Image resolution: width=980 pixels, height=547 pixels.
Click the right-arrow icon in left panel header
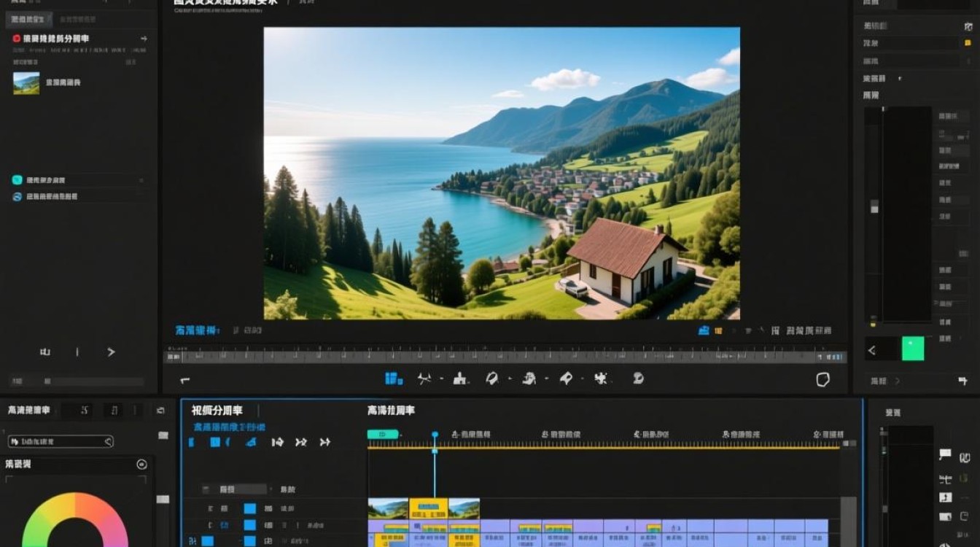coord(143,39)
